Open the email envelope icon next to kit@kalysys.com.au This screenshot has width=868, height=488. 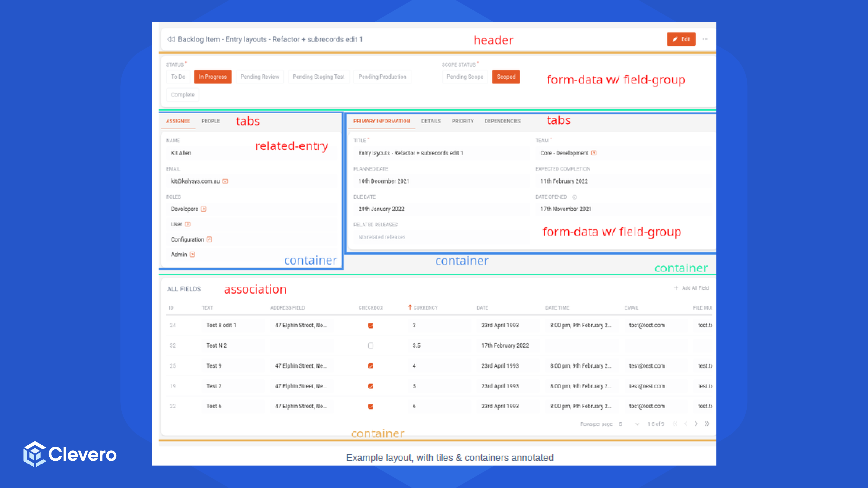(225, 181)
